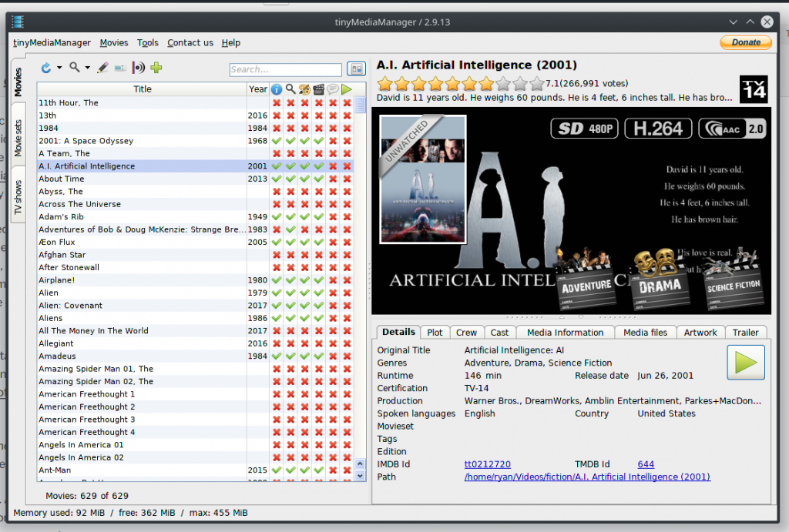
Task: Click the Drama genre masks image
Action: (x=660, y=279)
